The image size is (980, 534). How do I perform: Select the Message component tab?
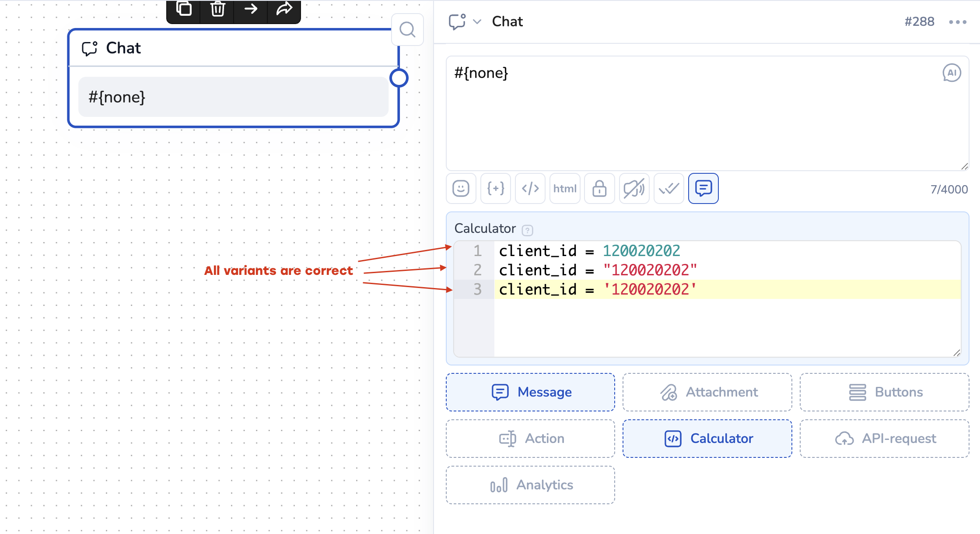tap(530, 392)
